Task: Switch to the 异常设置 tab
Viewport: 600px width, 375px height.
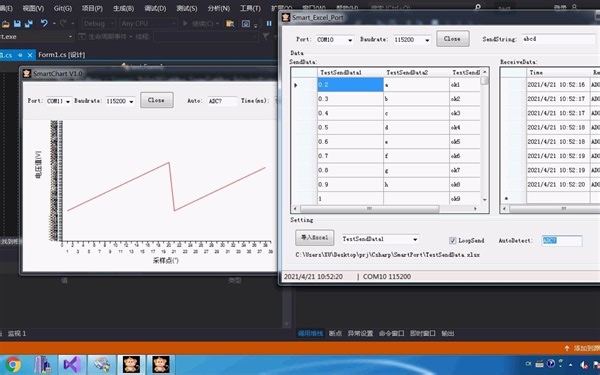Action: pyautogui.click(x=360, y=333)
